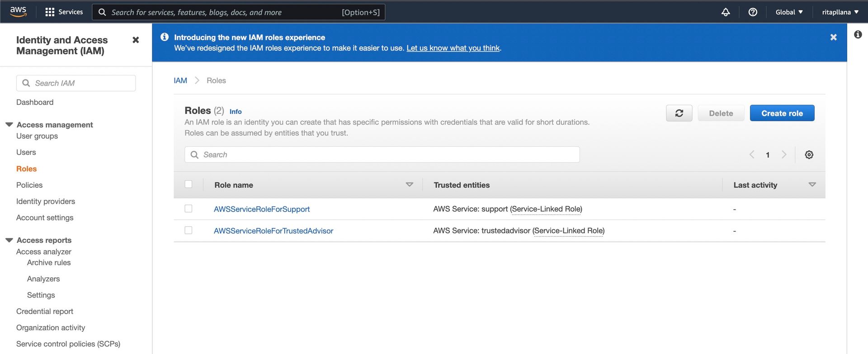Click 'Let us know what you think' link

[x=453, y=48]
